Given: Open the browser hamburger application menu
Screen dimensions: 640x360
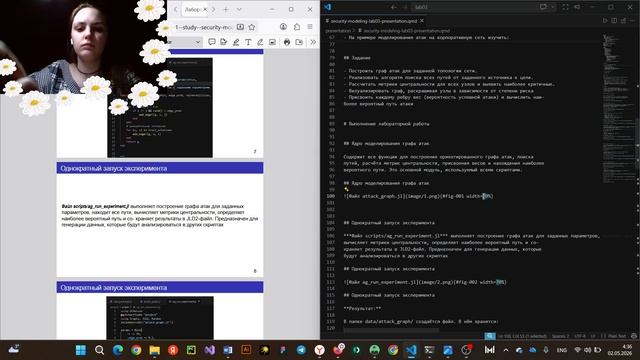Looking at the screenshot, I should pos(310,27).
